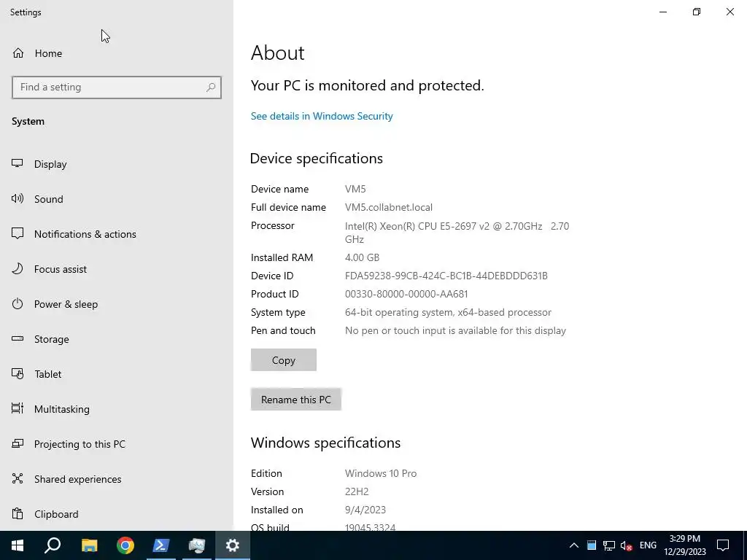Select VM5.collabnet.local full device name
The image size is (747, 560).
coord(389,207)
